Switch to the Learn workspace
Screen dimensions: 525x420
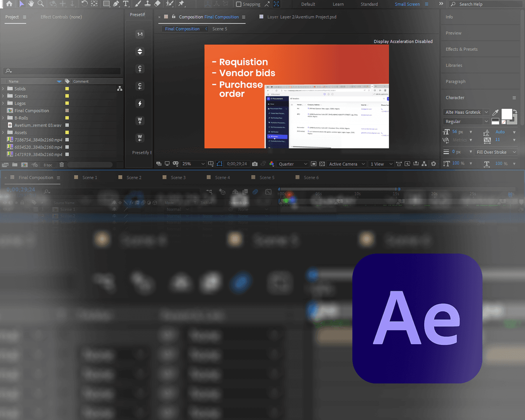tap(338, 4)
